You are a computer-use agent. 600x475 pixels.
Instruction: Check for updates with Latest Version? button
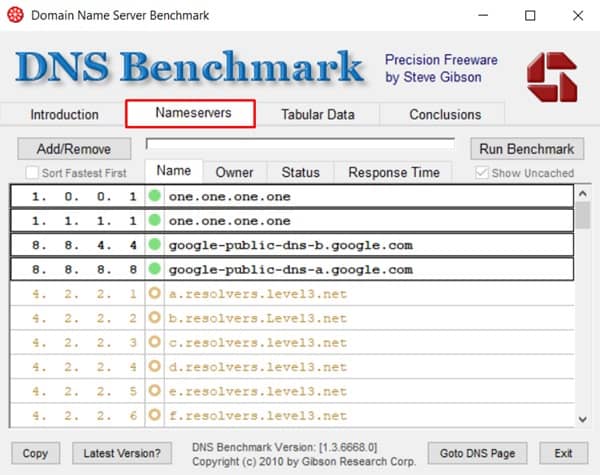click(122, 453)
